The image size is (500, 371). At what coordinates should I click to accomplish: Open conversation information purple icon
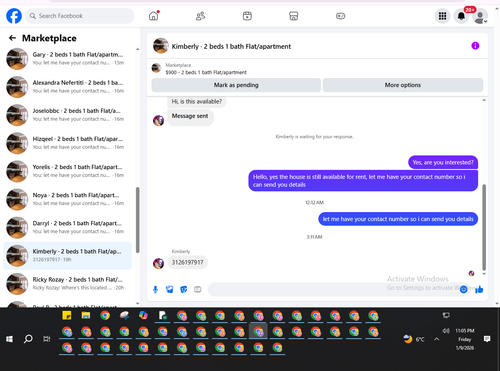coord(475,46)
